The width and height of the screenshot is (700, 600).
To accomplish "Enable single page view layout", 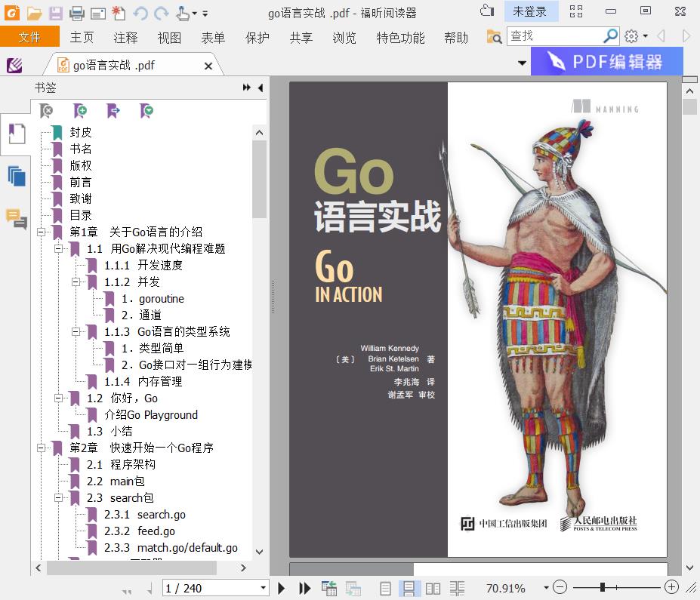I will pos(385,589).
